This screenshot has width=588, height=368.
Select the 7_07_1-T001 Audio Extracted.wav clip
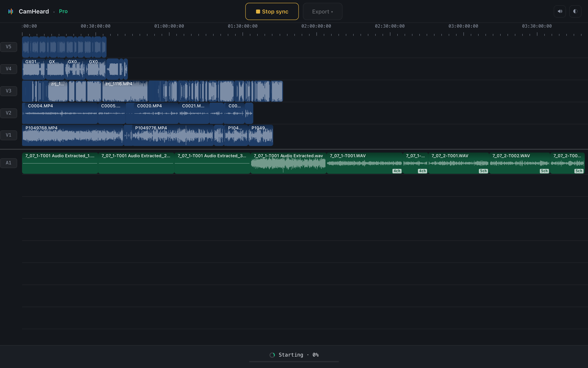tap(288, 163)
